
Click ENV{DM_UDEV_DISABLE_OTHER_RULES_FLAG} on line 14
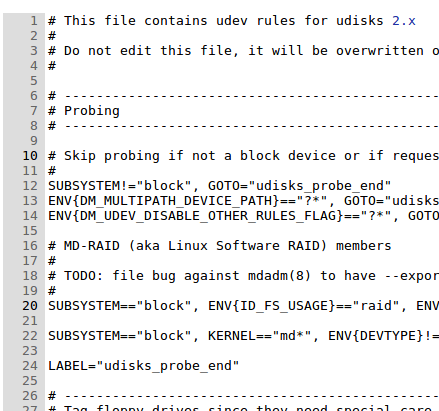pyautogui.click(x=195, y=216)
